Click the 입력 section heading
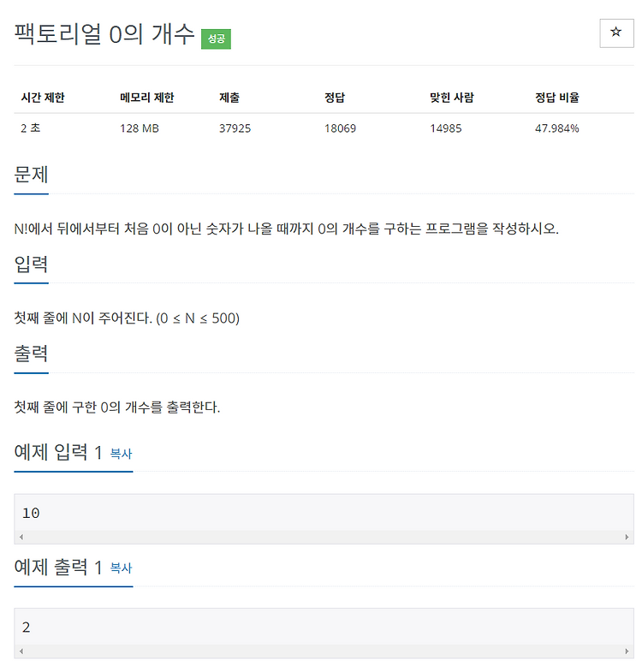 (x=31, y=264)
